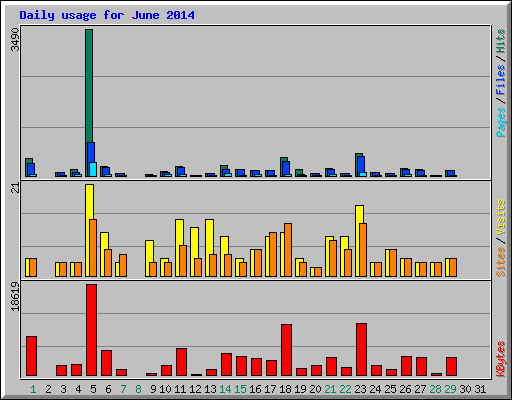The image size is (512, 400).
Task: Click the 3490 hits axis value
Action: pos(15,39)
